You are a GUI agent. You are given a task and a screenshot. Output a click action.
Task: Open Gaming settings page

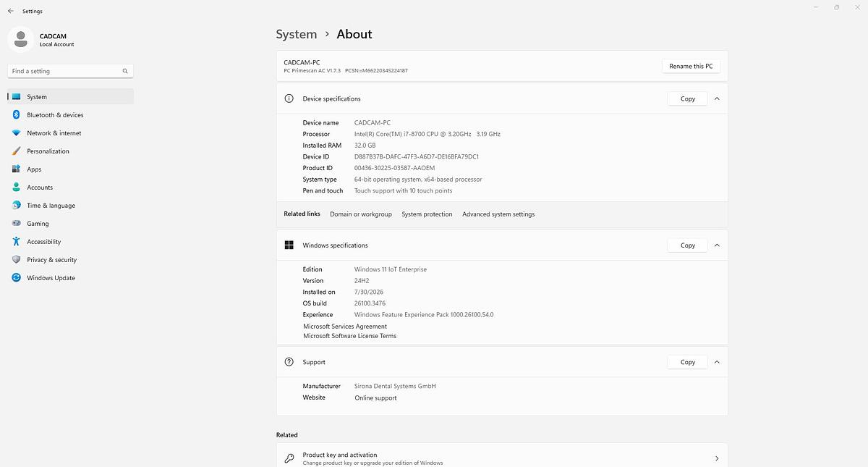pyautogui.click(x=71, y=224)
